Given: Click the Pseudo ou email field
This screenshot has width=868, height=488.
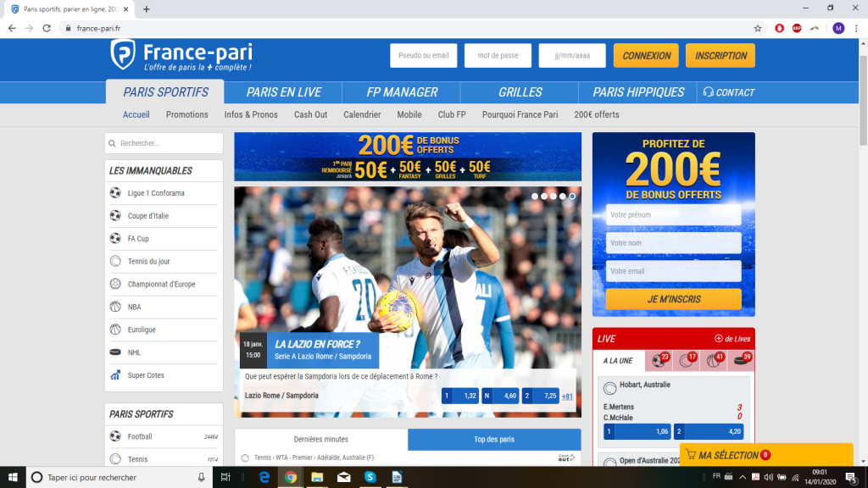Looking at the screenshot, I should coord(424,55).
